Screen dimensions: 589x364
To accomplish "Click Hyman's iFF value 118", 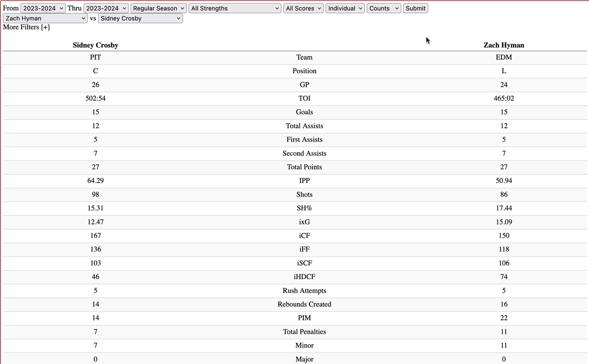I will [x=504, y=250].
